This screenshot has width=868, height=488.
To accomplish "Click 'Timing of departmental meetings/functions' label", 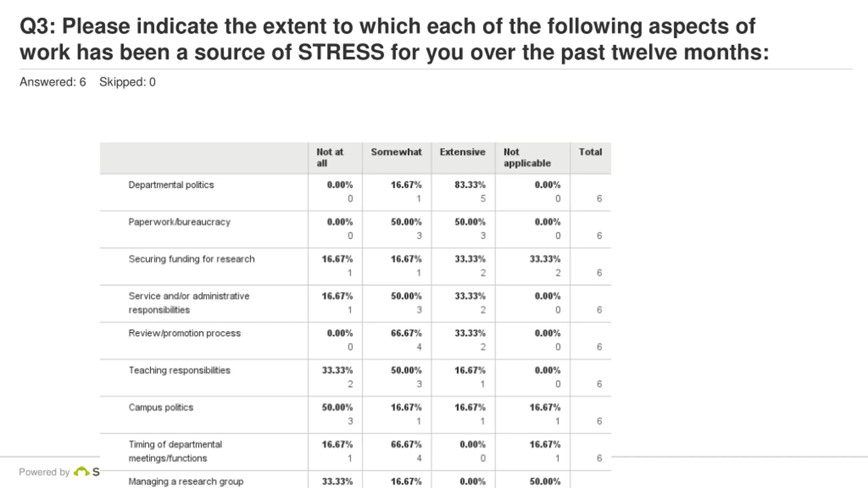I will pos(175,451).
